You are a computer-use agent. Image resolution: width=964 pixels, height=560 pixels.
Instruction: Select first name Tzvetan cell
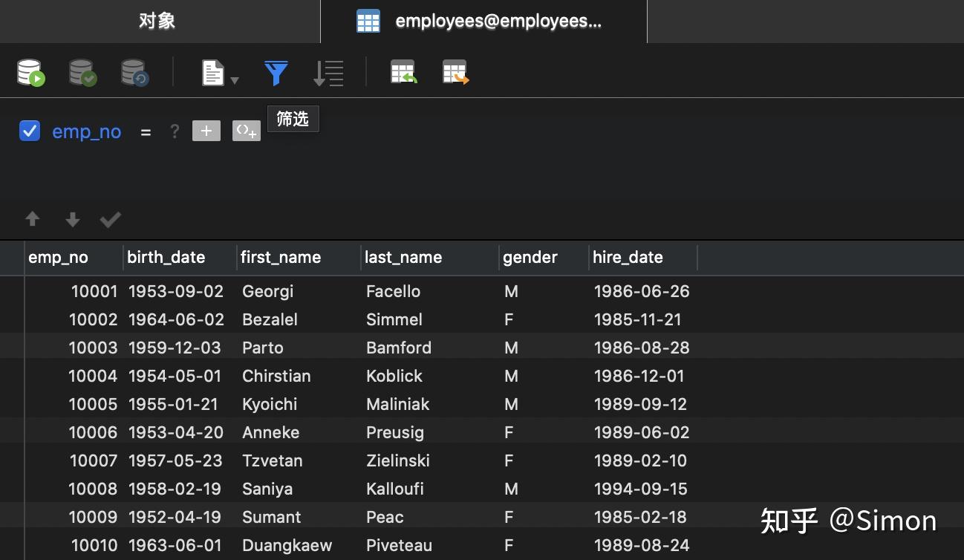pos(299,460)
